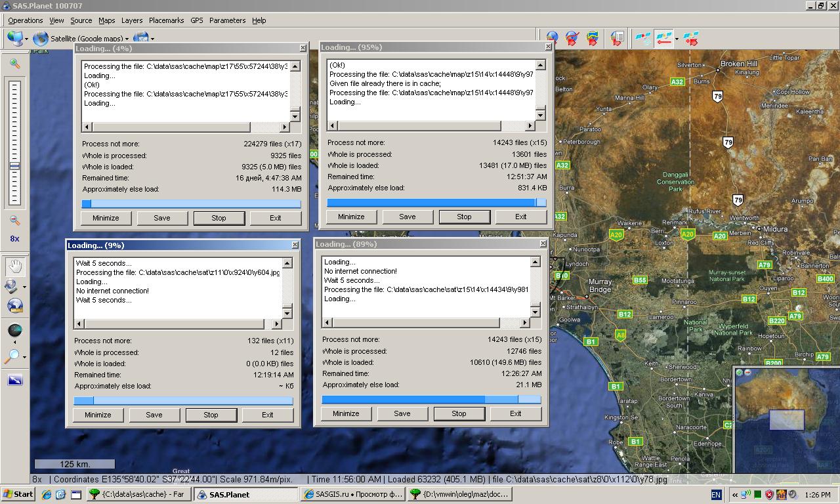840x504 pixels.
Task: Click Save in the 89% loading dialog
Action: (402, 413)
